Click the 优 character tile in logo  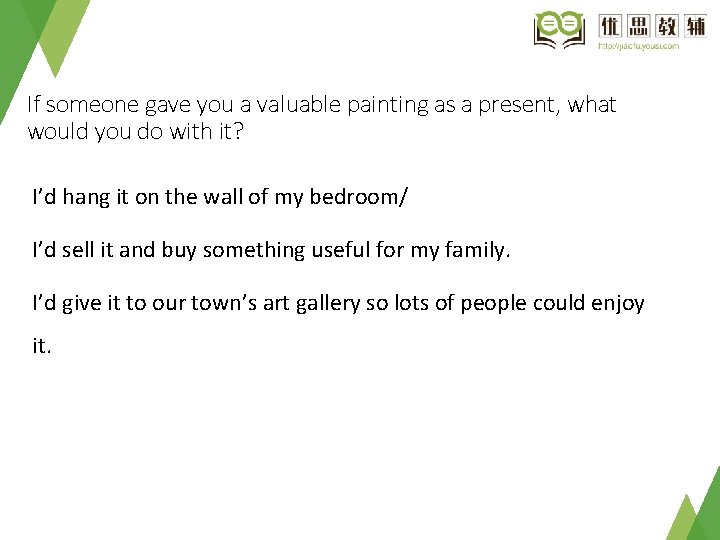pyautogui.click(x=610, y=26)
